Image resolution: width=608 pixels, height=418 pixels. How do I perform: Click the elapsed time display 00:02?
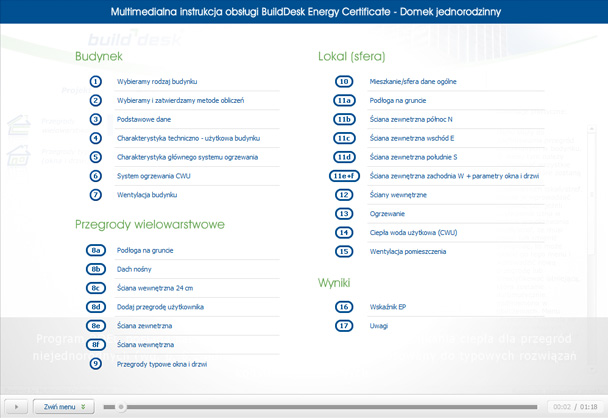click(560, 407)
